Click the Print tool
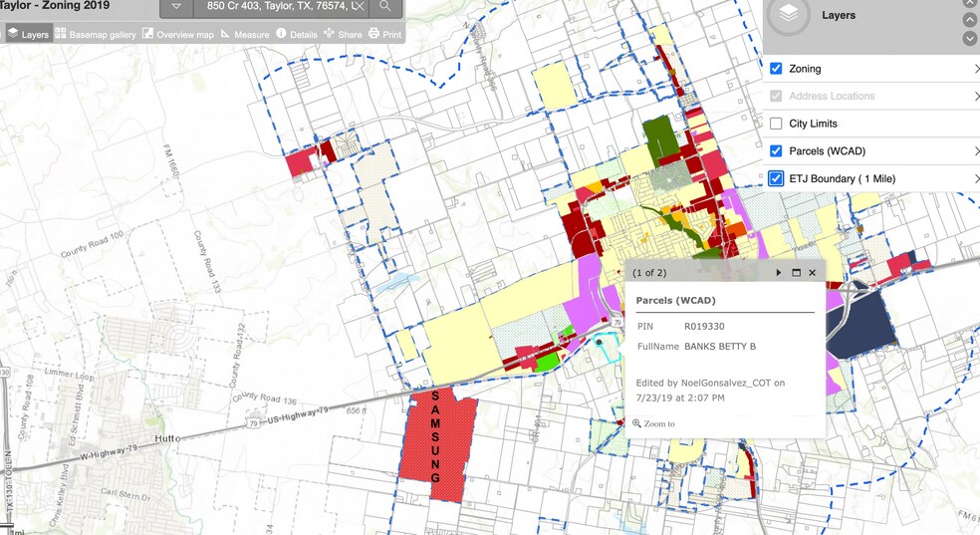 [x=384, y=35]
